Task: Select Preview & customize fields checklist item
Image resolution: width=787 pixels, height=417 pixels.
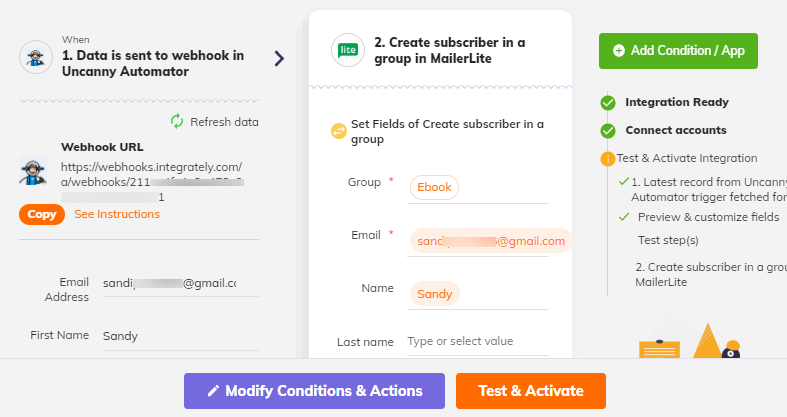Action: (x=708, y=217)
